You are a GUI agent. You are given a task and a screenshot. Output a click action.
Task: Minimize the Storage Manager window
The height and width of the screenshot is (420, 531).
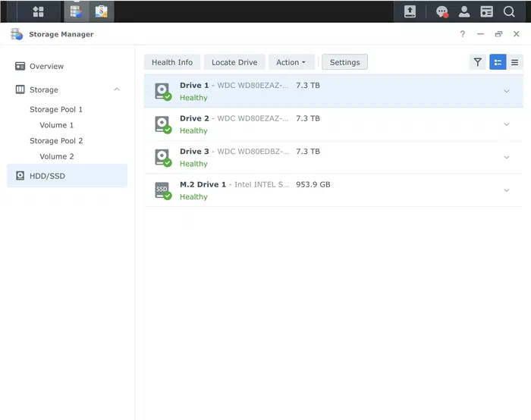pos(480,34)
